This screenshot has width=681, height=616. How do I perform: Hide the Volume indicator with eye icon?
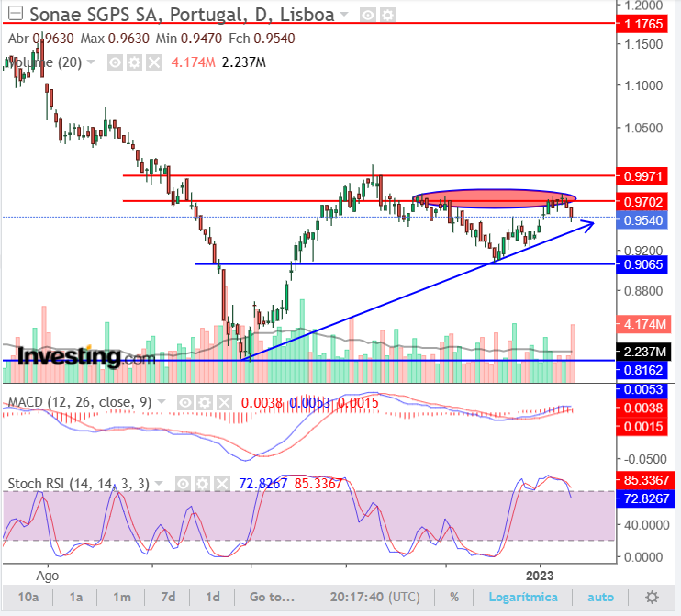115,63
